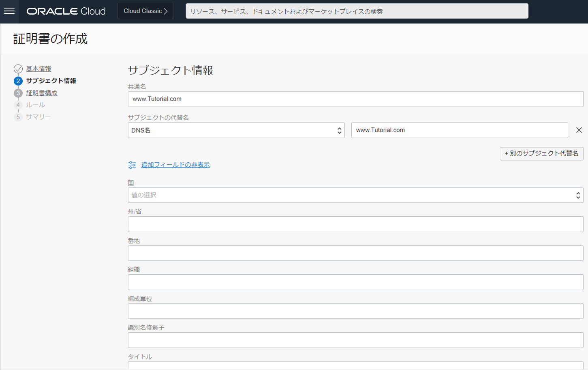
Task: Open the Cloud Classic switcher
Action: point(145,11)
